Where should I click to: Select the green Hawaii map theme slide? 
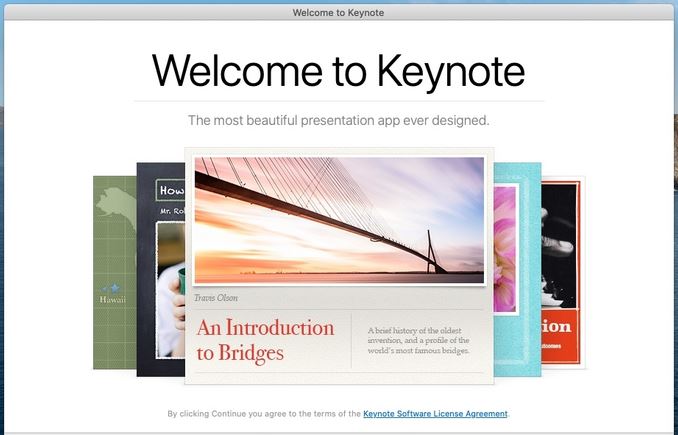[115, 272]
